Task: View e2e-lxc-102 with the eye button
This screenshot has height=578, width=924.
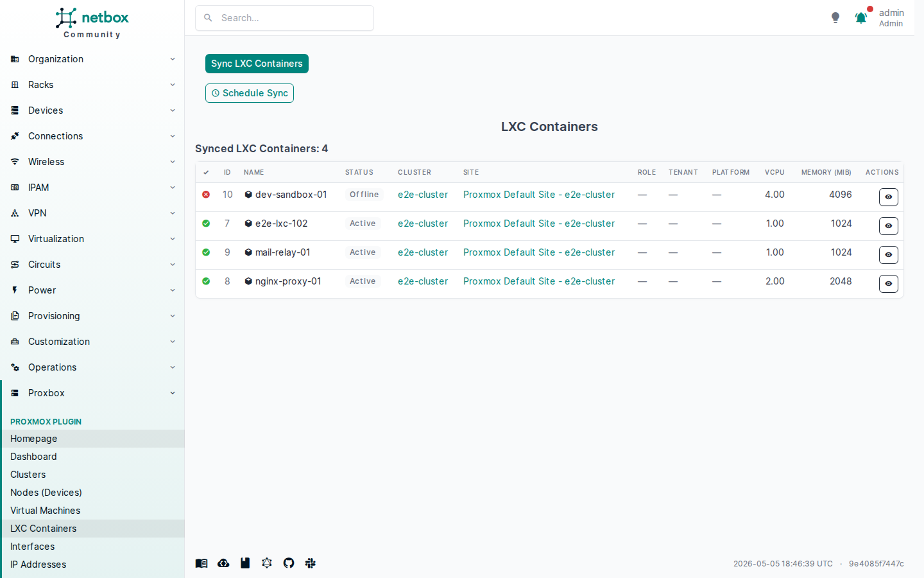Action: (888, 226)
